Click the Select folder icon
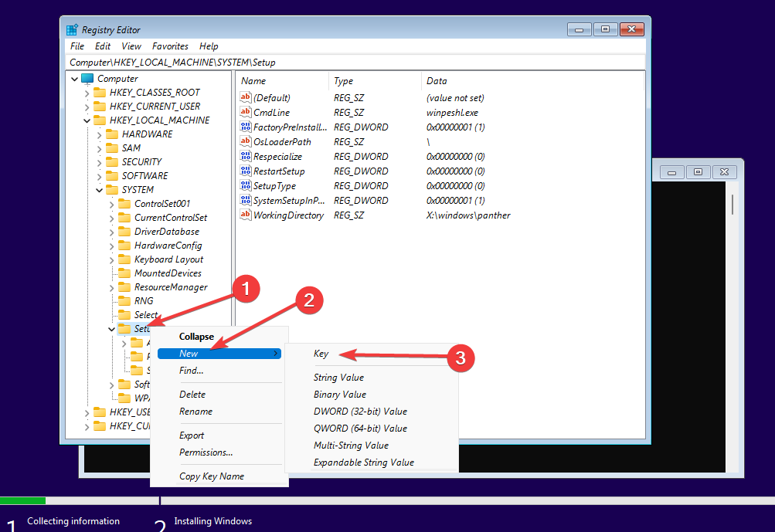Image resolution: width=775 pixels, height=532 pixels. point(124,315)
